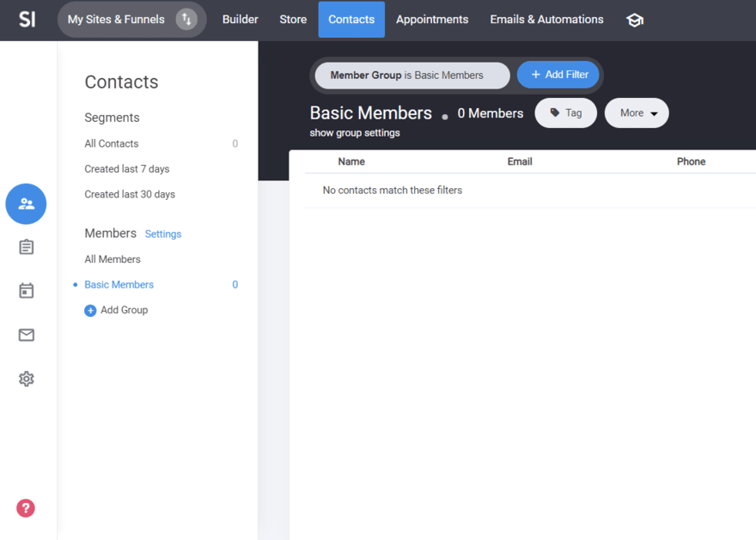
Task: Select the Contacts tab
Action: click(351, 19)
